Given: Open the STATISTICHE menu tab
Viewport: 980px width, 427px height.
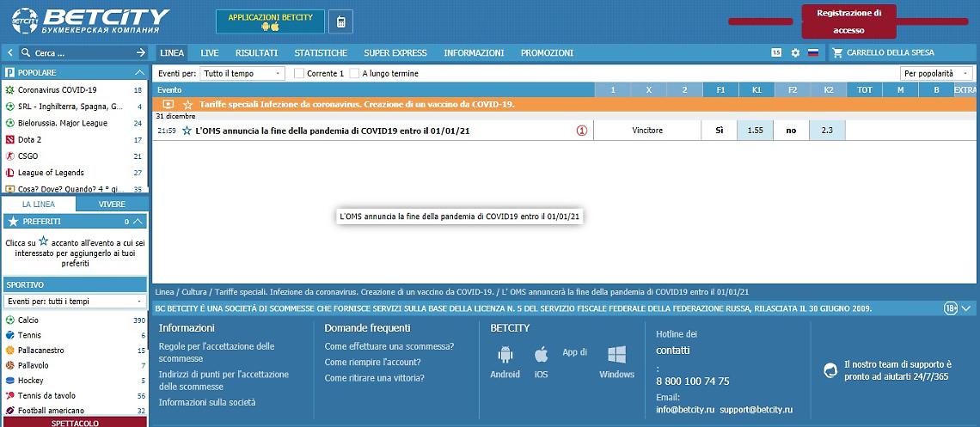Looking at the screenshot, I should coord(321,53).
